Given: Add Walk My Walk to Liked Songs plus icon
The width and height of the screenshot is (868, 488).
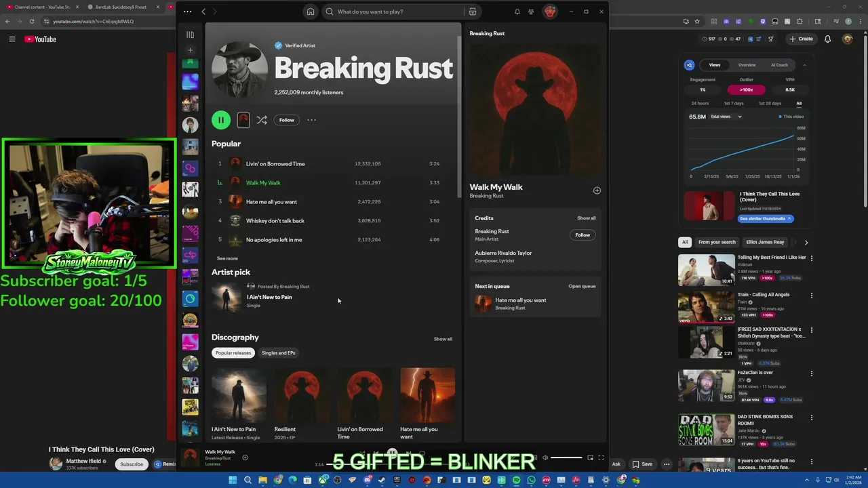Looking at the screenshot, I should [597, 190].
